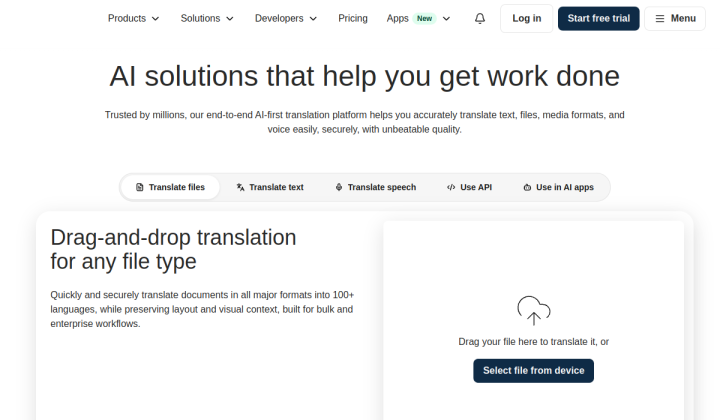
Task: Expand the Products dropdown chevron
Action: 156,19
